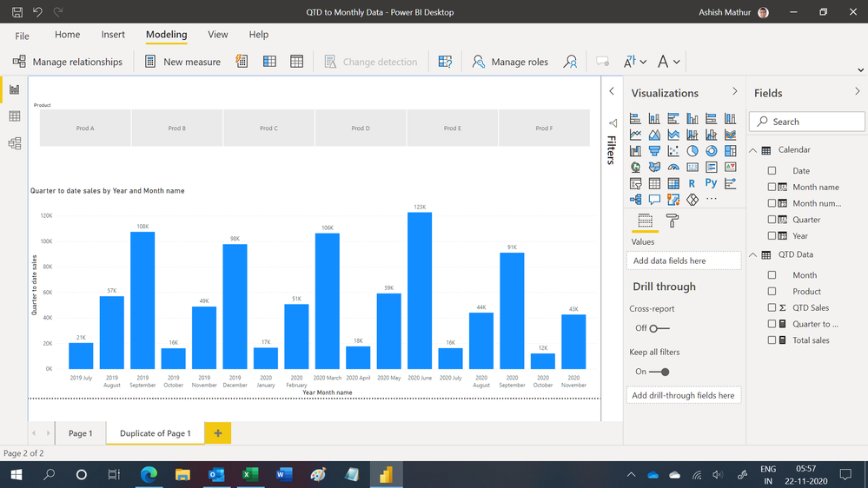Collapse the Calendar table
This screenshot has width=868, height=488.
click(x=753, y=150)
